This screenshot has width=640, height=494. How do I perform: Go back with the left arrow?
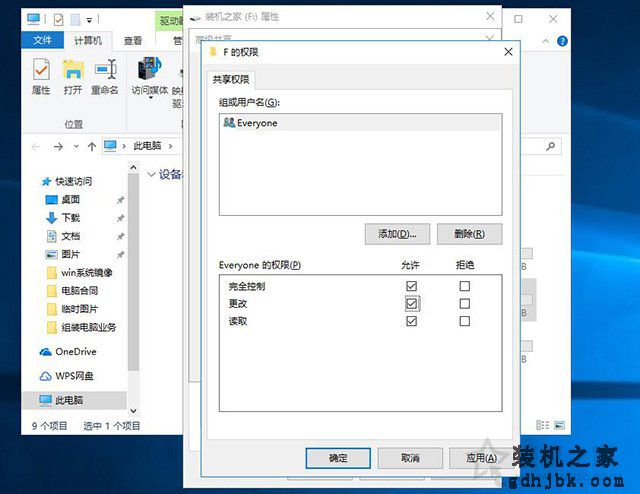coord(36,146)
